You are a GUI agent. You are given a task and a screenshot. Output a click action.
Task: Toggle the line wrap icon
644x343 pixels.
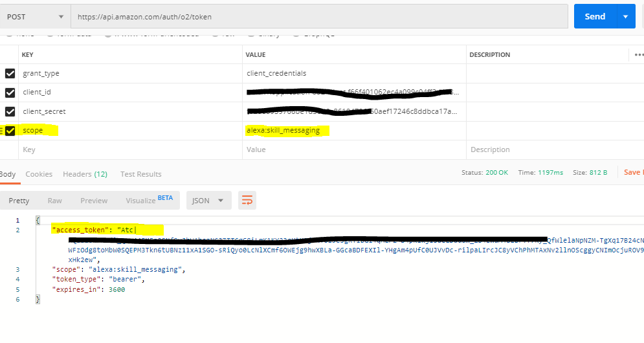(247, 201)
